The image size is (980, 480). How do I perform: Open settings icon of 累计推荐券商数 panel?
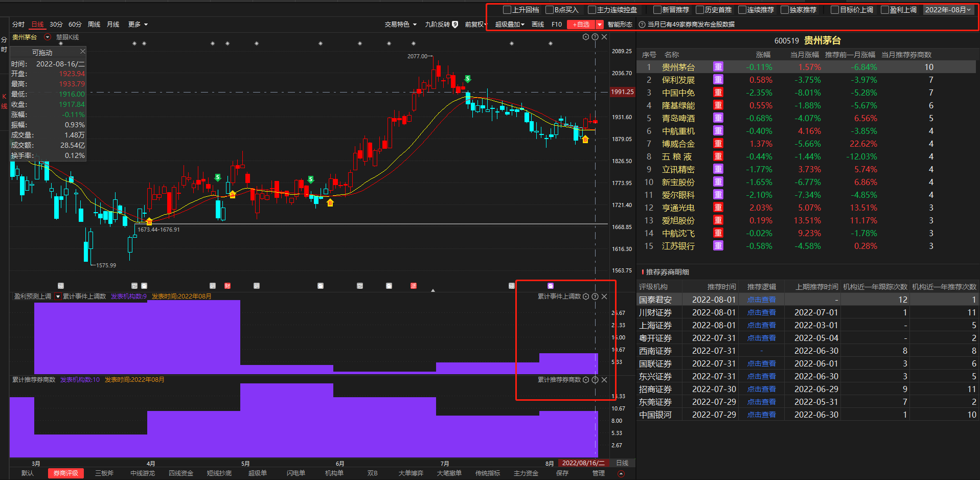586,380
